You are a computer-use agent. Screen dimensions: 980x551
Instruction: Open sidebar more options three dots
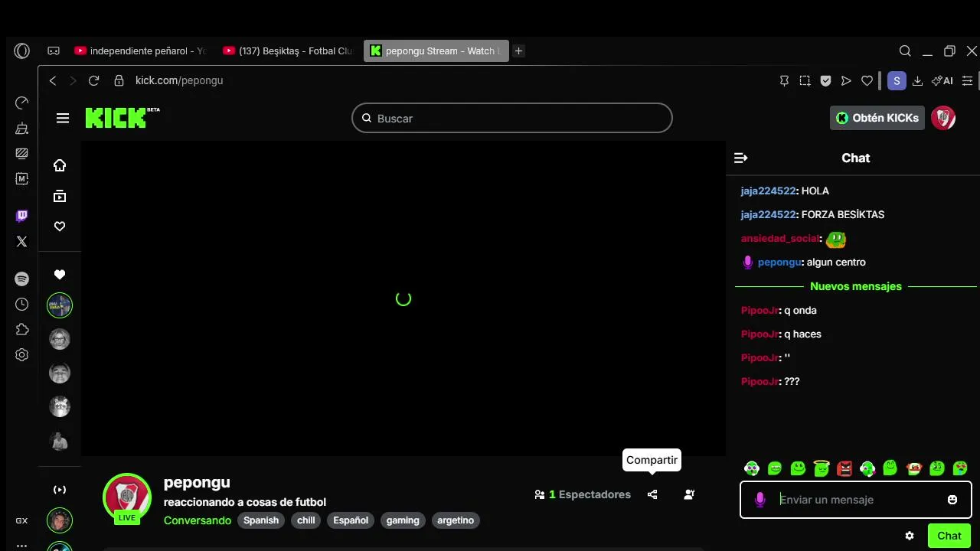tap(21, 546)
